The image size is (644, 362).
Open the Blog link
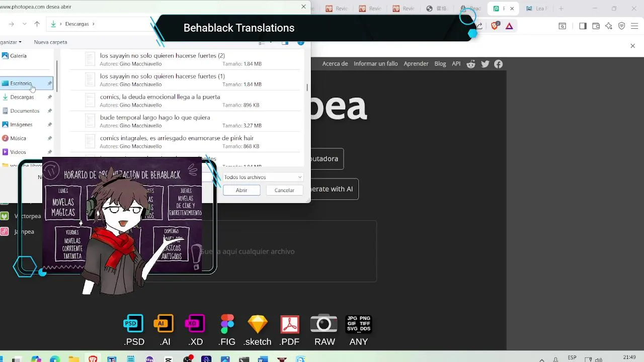click(440, 64)
